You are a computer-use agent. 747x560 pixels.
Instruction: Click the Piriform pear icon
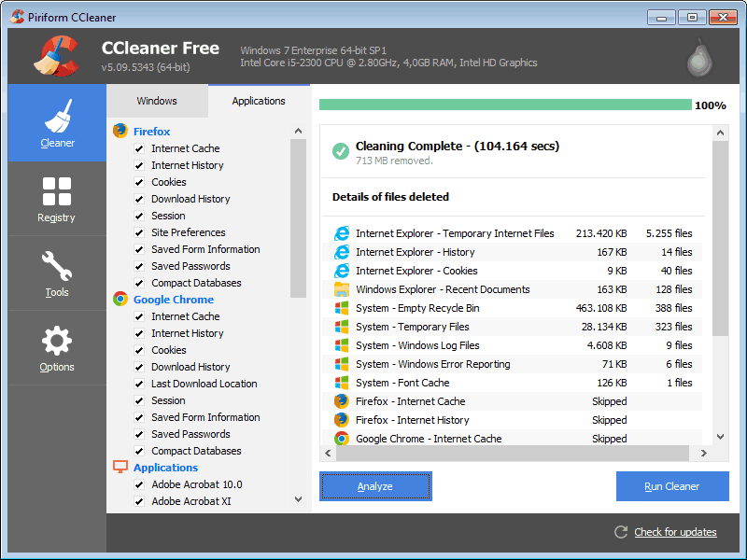(x=699, y=58)
